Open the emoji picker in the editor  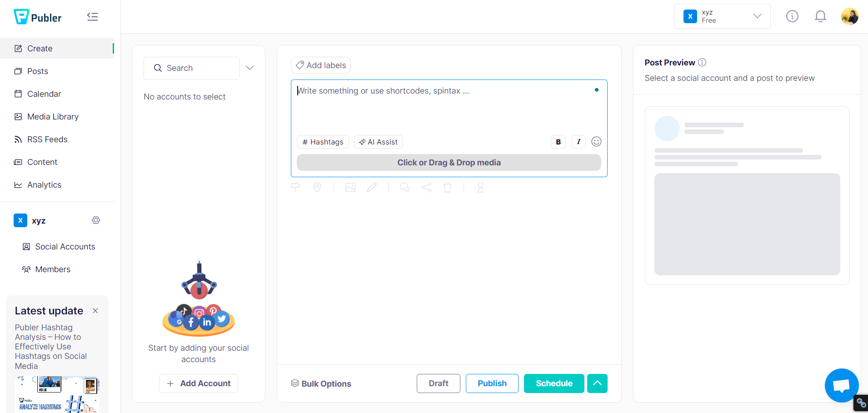(x=596, y=141)
